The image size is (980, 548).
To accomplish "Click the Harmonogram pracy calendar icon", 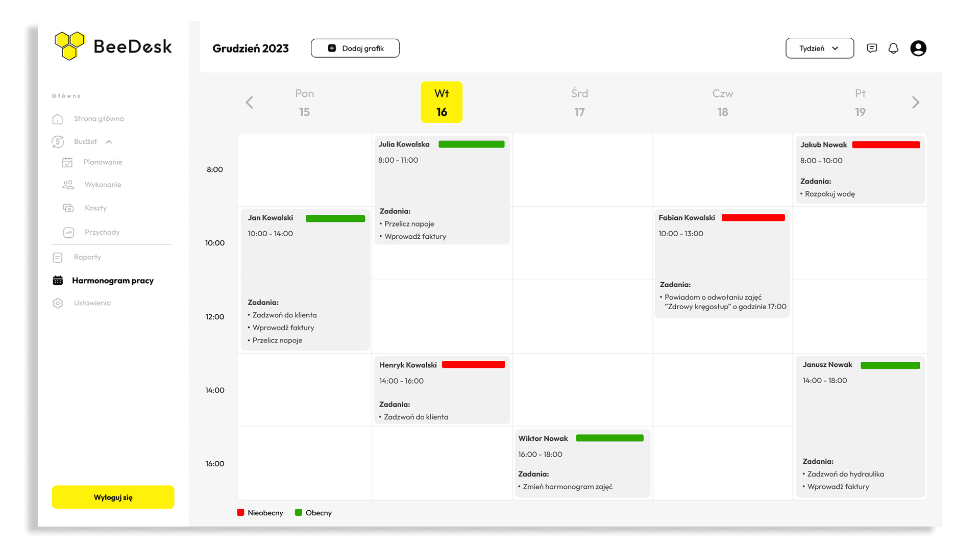I will [58, 281].
